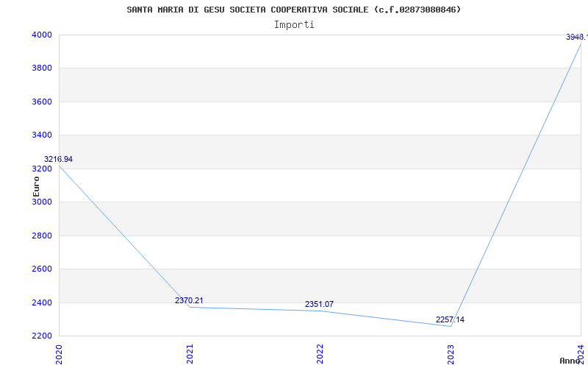Click the cut-off 3948 data label
This screenshot has height=368, width=588.
pyautogui.click(x=577, y=37)
